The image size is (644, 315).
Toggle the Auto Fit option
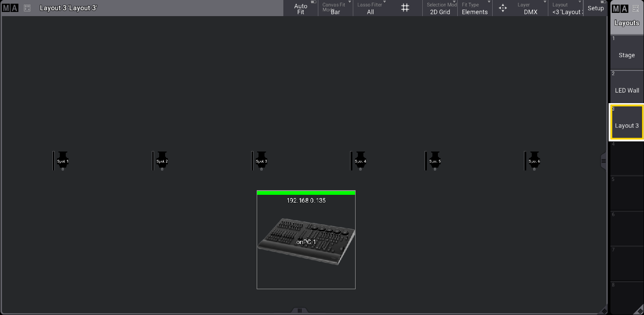click(x=301, y=8)
